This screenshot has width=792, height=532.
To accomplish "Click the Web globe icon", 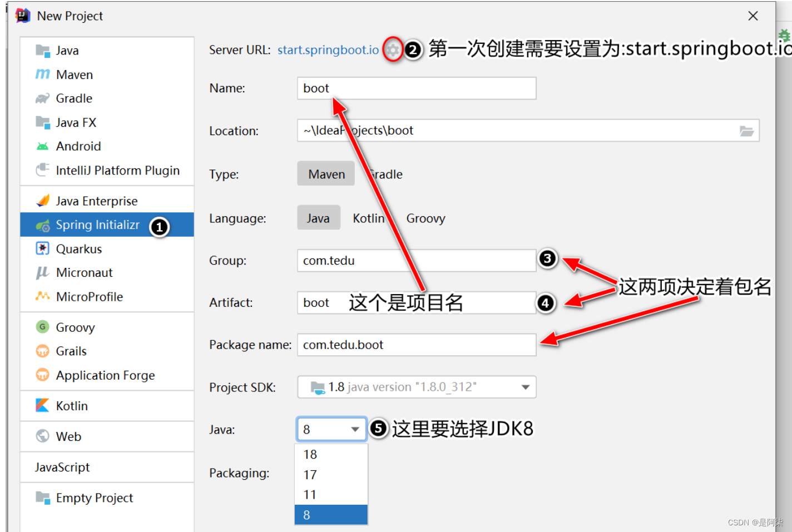I will [43, 436].
